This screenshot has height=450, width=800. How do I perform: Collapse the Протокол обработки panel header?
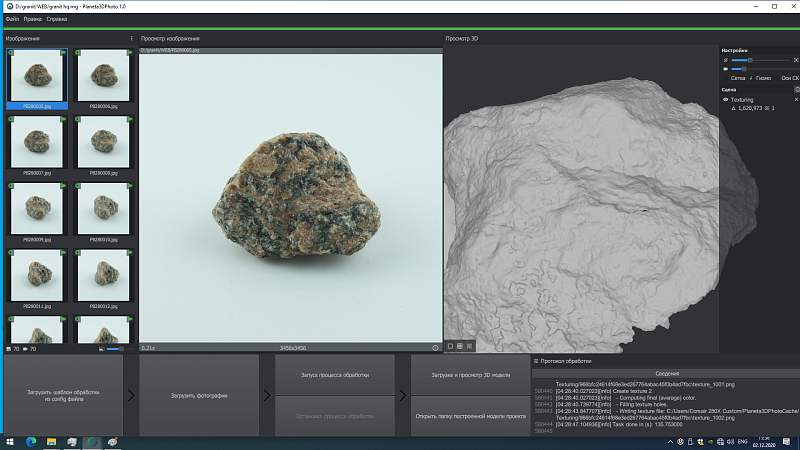pyautogui.click(x=536, y=361)
